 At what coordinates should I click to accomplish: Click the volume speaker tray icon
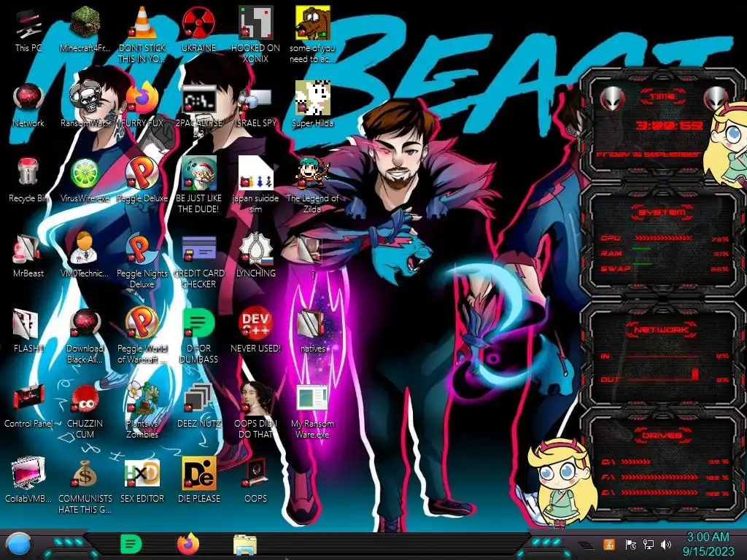coord(666,544)
